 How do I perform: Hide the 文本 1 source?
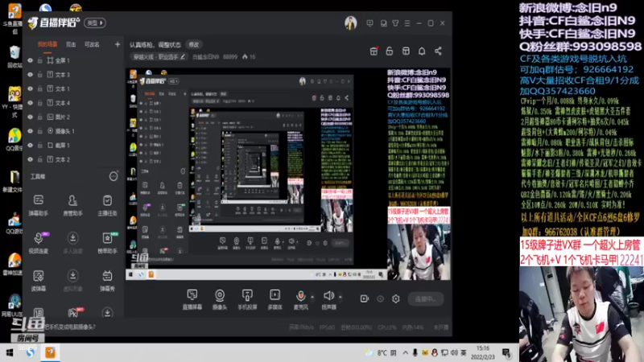tap(30, 88)
